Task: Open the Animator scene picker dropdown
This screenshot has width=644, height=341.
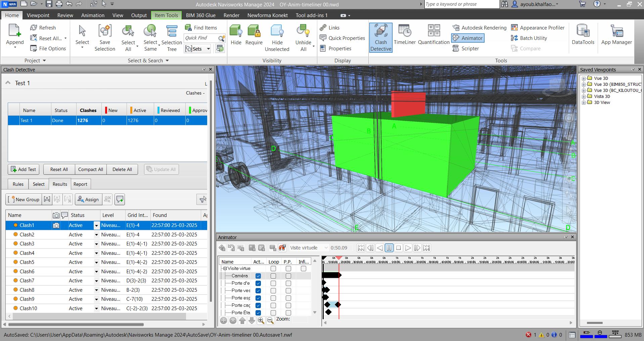Action: (326, 248)
